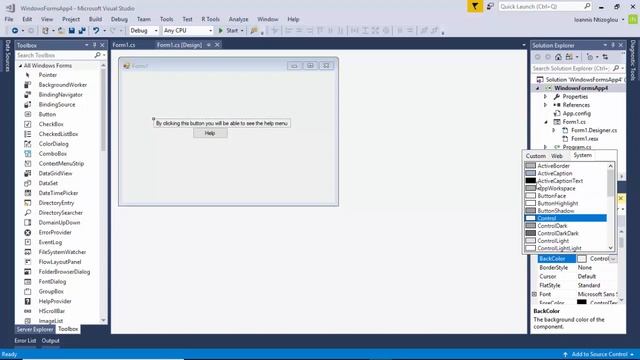Select the ErrorProvider component
Viewport: 640px width, 360px height.
pyautogui.click(x=55, y=232)
